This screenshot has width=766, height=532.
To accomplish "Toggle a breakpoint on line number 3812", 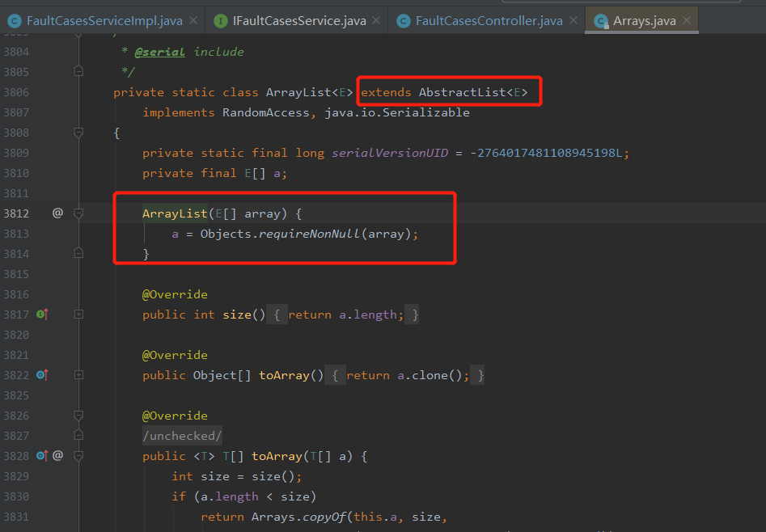I will [18, 213].
